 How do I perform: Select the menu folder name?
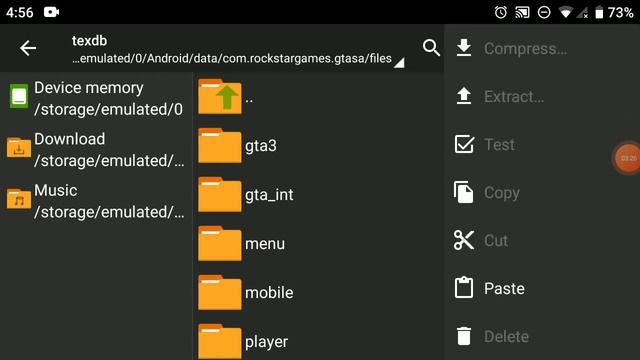265,244
